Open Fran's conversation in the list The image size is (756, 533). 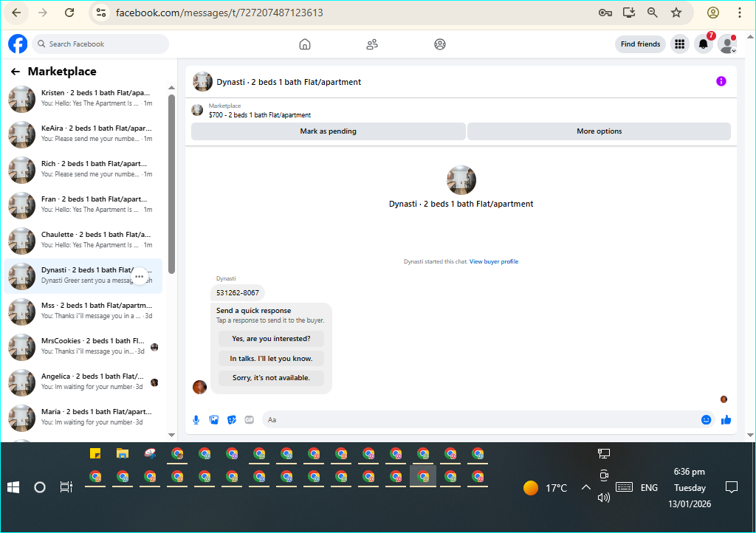click(83, 205)
